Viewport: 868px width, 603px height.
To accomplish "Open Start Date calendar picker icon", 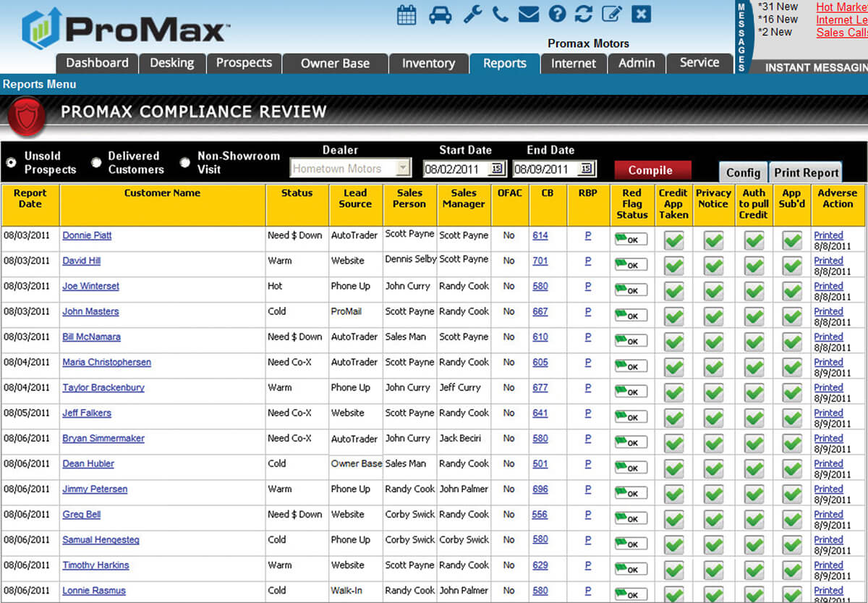I will click(497, 169).
